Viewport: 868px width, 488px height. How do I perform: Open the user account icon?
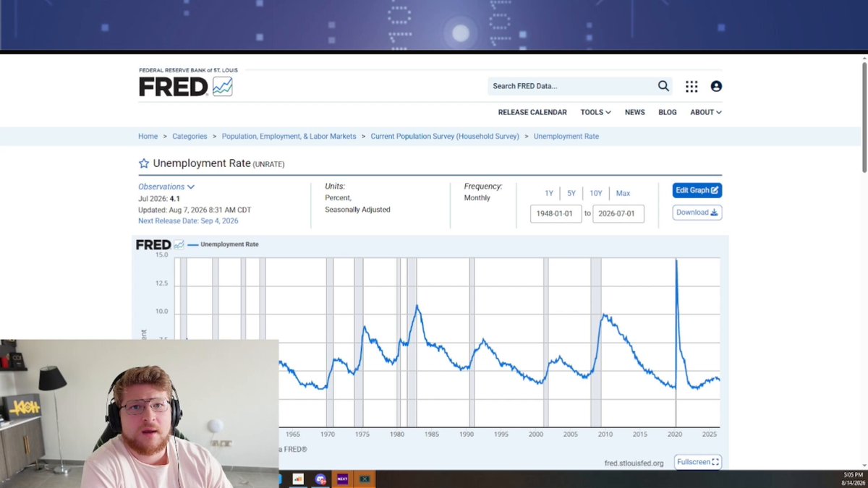716,86
